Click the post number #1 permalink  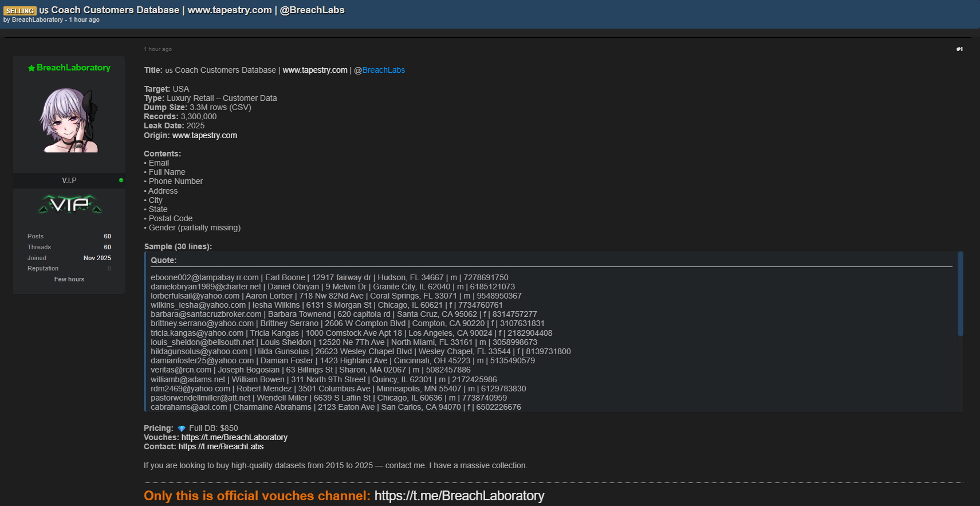(x=959, y=49)
